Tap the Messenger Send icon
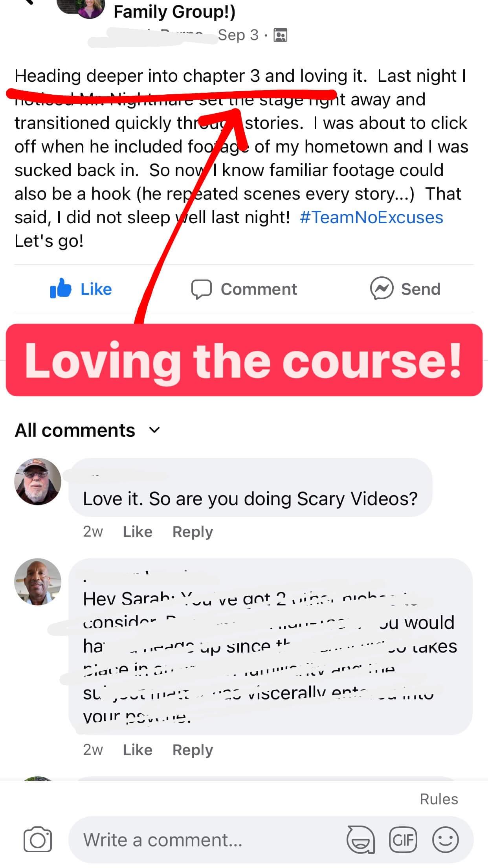 click(x=382, y=289)
